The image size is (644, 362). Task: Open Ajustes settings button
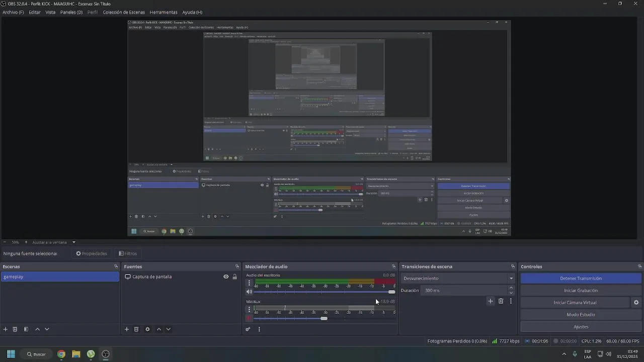pos(581,327)
